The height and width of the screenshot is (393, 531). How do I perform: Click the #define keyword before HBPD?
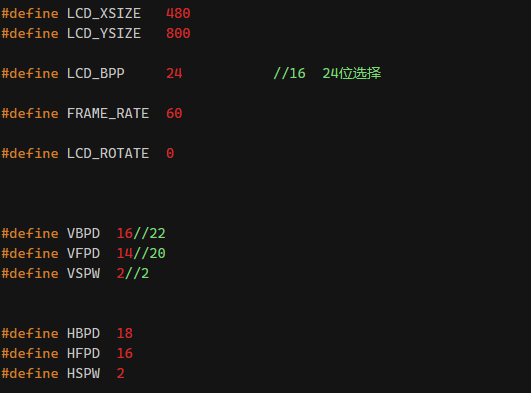point(30,333)
